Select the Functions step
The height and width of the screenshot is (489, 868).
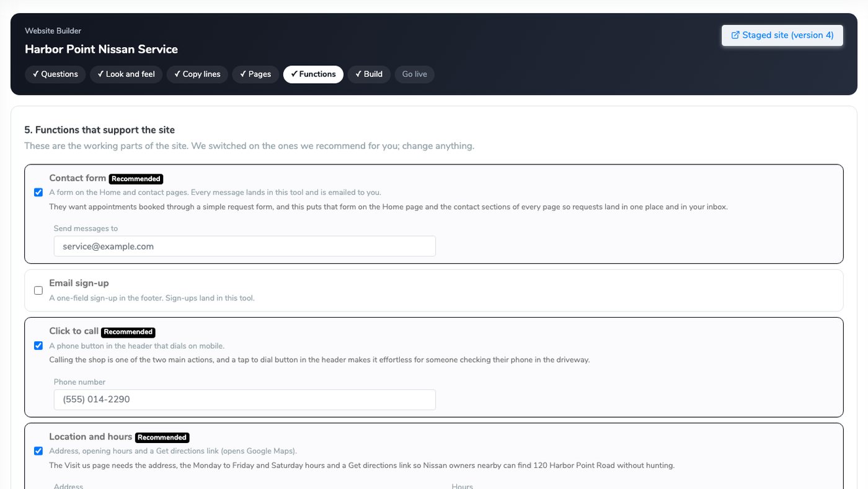click(313, 74)
